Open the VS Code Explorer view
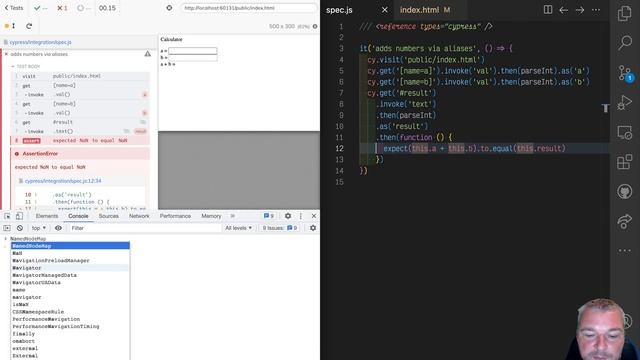The image size is (640, 360). tap(624, 13)
